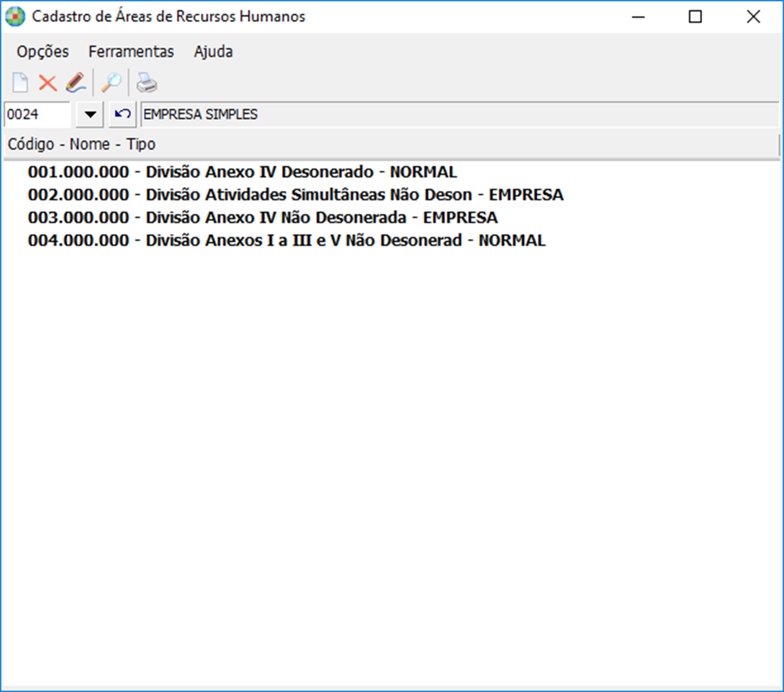Image resolution: width=784 pixels, height=692 pixels.
Task: Open the Ferramentas menu
Action: [x=131, y=52]
